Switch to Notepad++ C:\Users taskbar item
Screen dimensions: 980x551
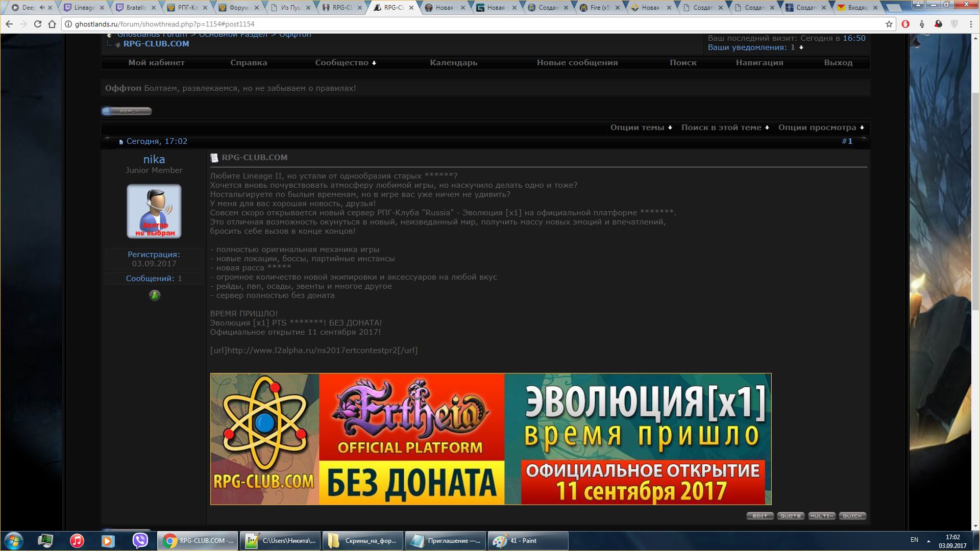(x=280, y=540)
